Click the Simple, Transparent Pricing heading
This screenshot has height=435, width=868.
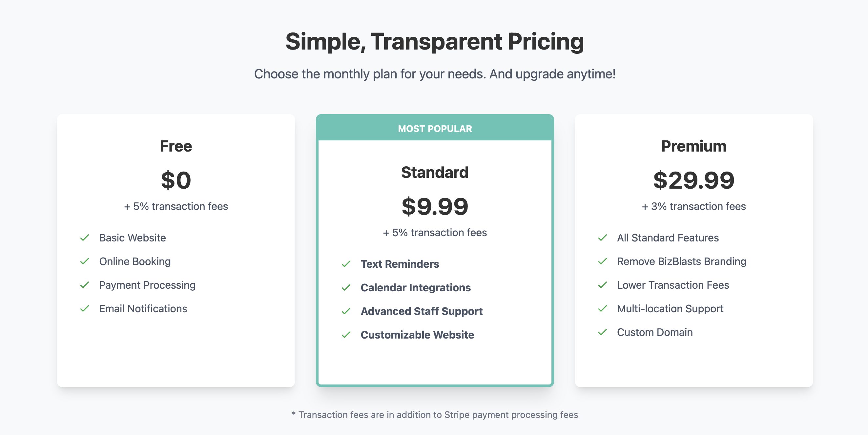click(435, 41)
